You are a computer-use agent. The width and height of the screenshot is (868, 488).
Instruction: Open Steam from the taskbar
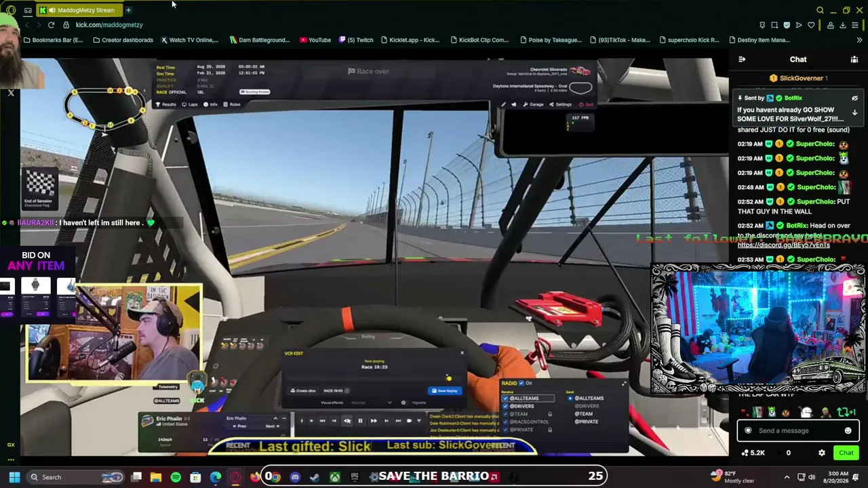click(x=315, y=477)
